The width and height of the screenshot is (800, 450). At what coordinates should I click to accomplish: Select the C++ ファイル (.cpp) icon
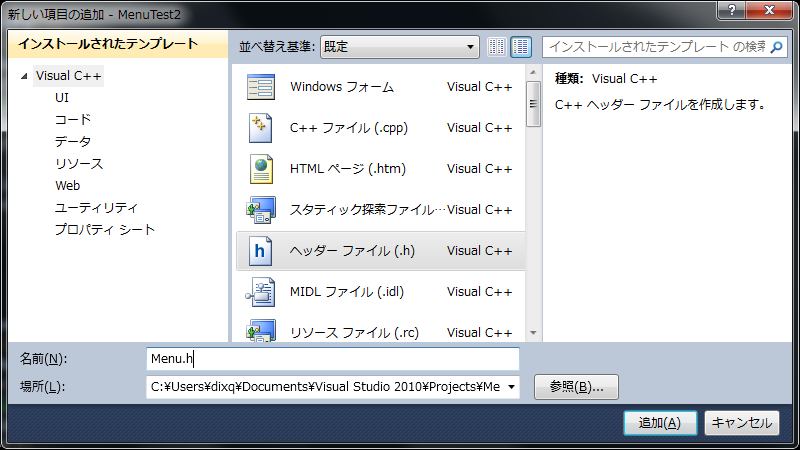tap(260, 128)
